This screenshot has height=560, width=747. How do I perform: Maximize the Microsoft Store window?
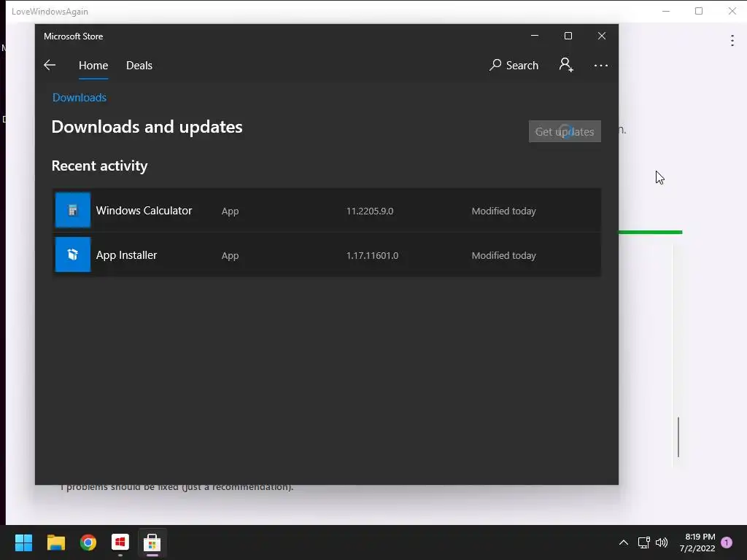tap(568, 36)
